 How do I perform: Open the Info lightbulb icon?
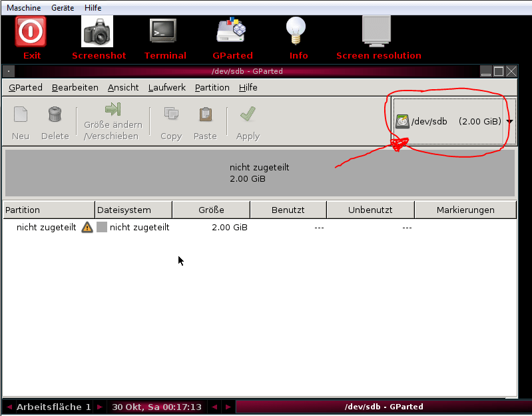tap(296, 31)
